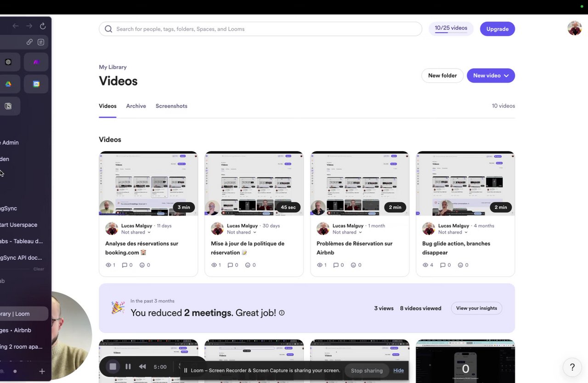
Task: Select the Tableau sidebar tab
Action: click(x=24, y=241)
